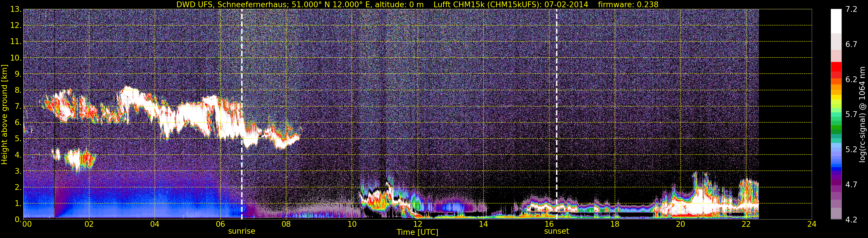Screen dimensions: 868x238
Task: Click the '8.' height tick label
Action: click(x=18, y=90)
